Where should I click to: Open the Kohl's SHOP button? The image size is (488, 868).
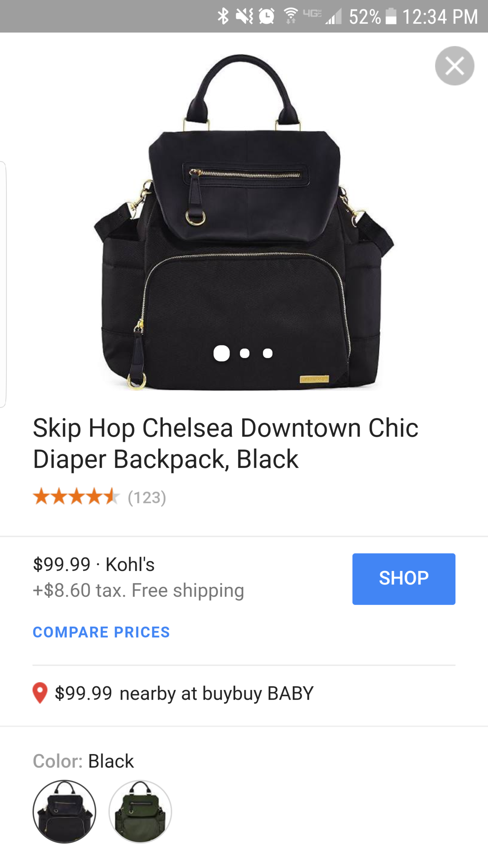(404, 579)
